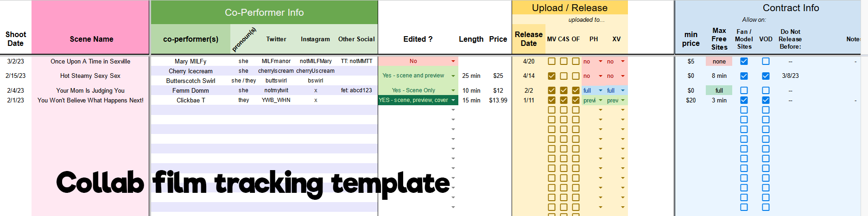Select the "Upload / Release" header cell

click(x=570, y=8)
